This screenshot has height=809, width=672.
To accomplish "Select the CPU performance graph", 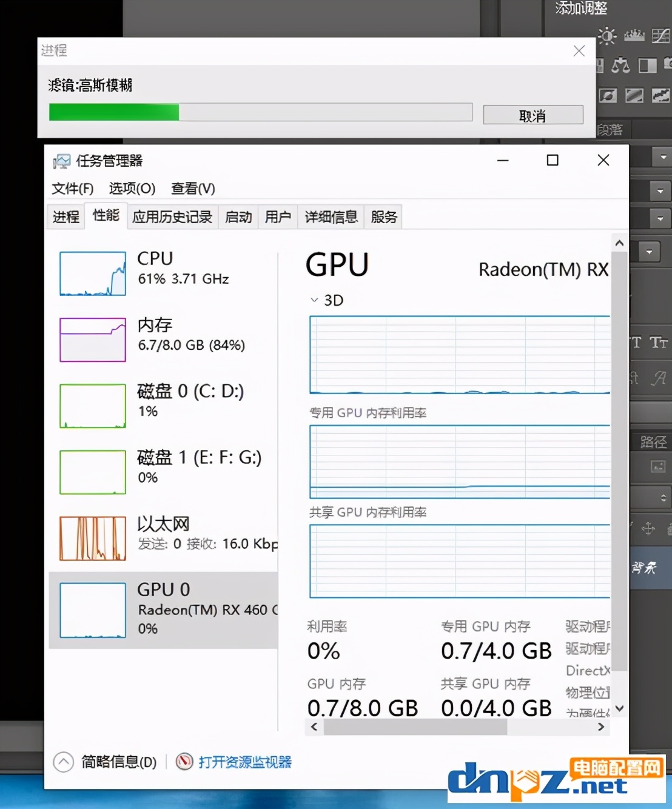I will (93, 274).
